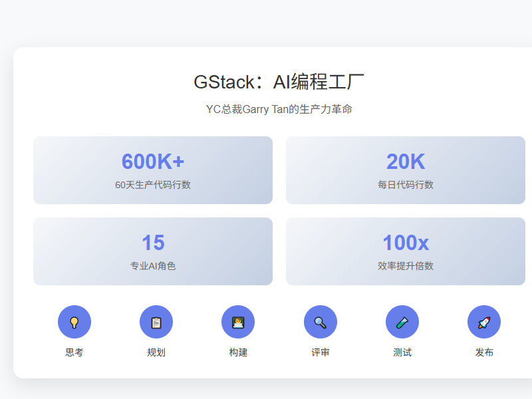
Task: Select the 15 专业AI角色 card
Action: pyautogui.click(x=153, y=251)
